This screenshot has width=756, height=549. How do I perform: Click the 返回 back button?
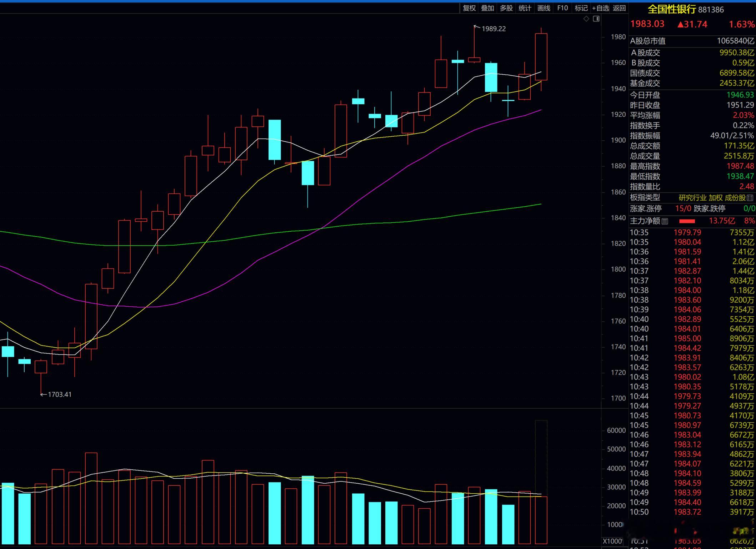pos(619,8)
